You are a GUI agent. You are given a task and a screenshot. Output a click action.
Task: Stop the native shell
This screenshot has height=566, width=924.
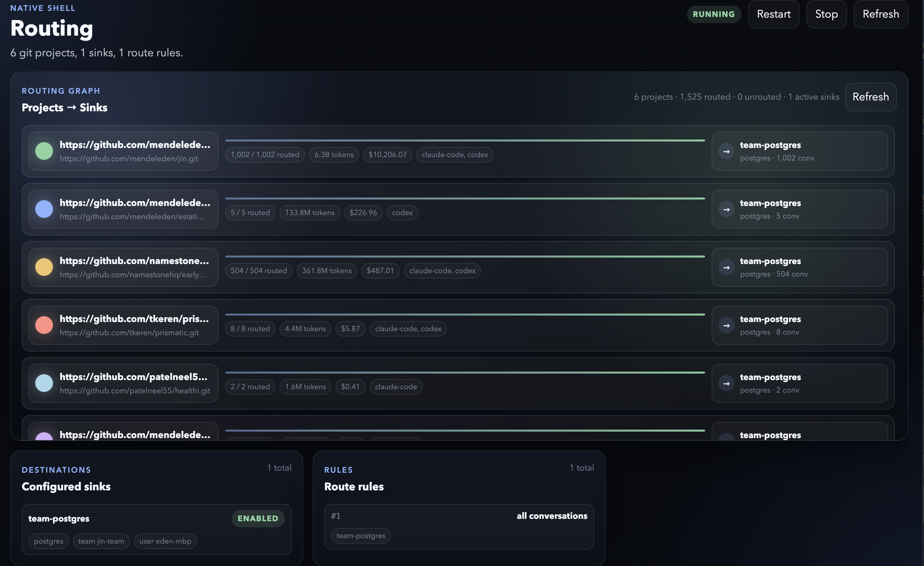point(826,14)
